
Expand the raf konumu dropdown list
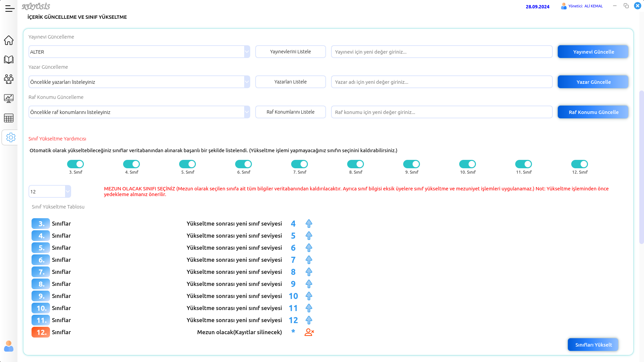click(247, 112)
